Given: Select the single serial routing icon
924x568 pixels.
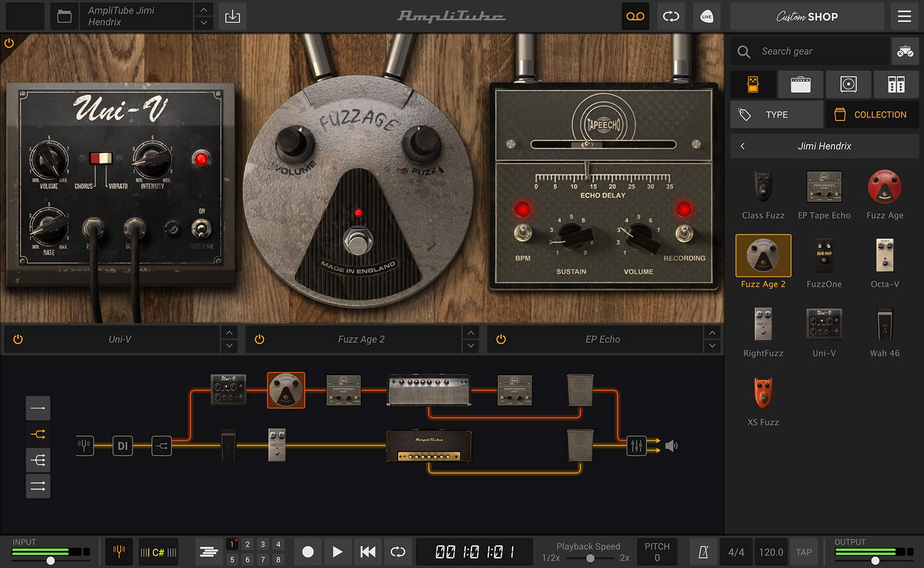Looking at the screenshot, I should tap(38, 408).
